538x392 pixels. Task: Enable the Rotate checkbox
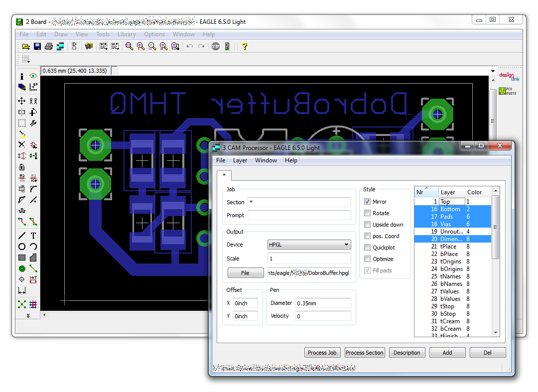coord(368,213)
